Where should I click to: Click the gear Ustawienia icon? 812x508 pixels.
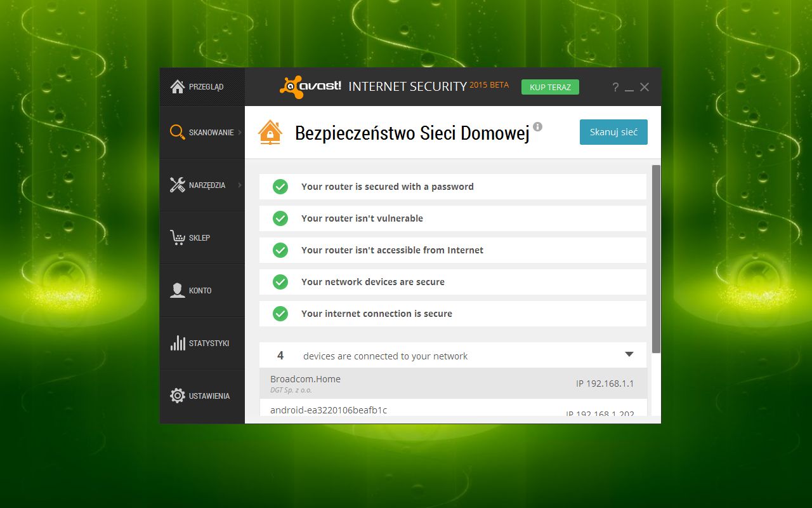point(178,396)
